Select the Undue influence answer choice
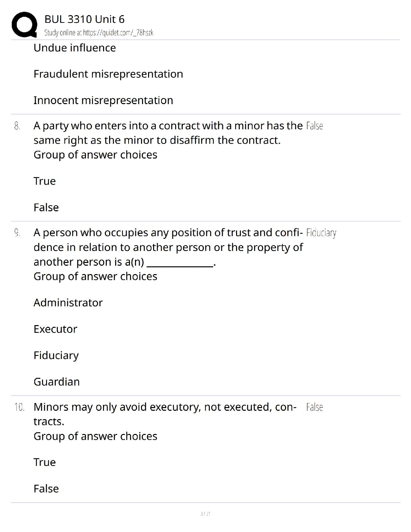This screenshot has width=411, height=532. point(75,48)
